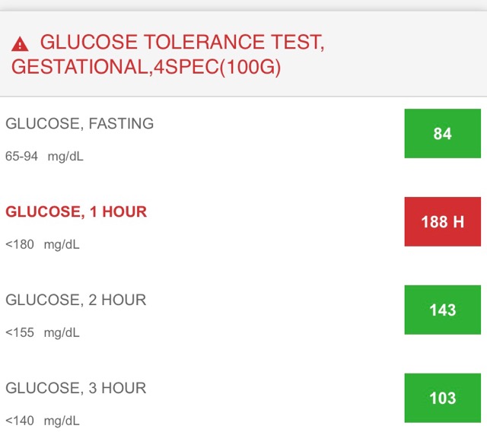
Task: Select the mg/dL unit under GLUCOSE, 1 HOUR
Action: [62, 245]
